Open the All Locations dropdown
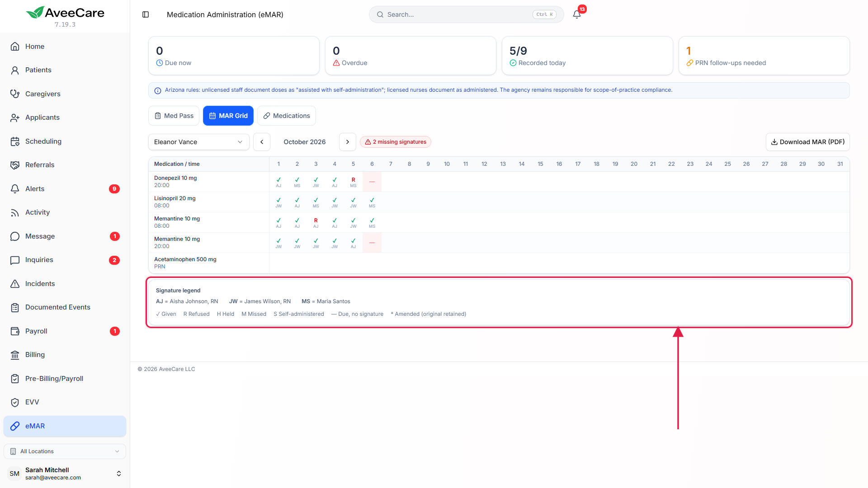The height and width of the screenshot is (488, 868). [x=65, y=451]
